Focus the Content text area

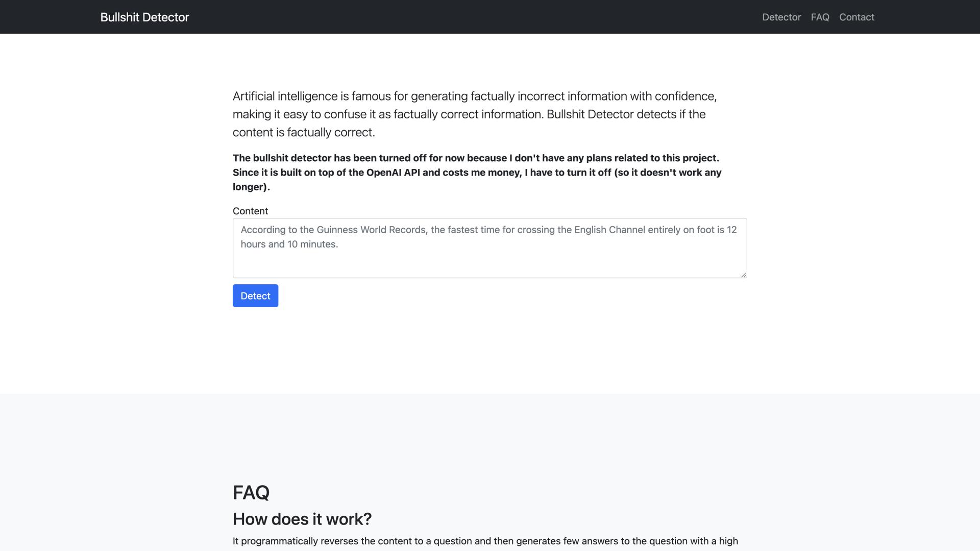click(x=489, y=248)
